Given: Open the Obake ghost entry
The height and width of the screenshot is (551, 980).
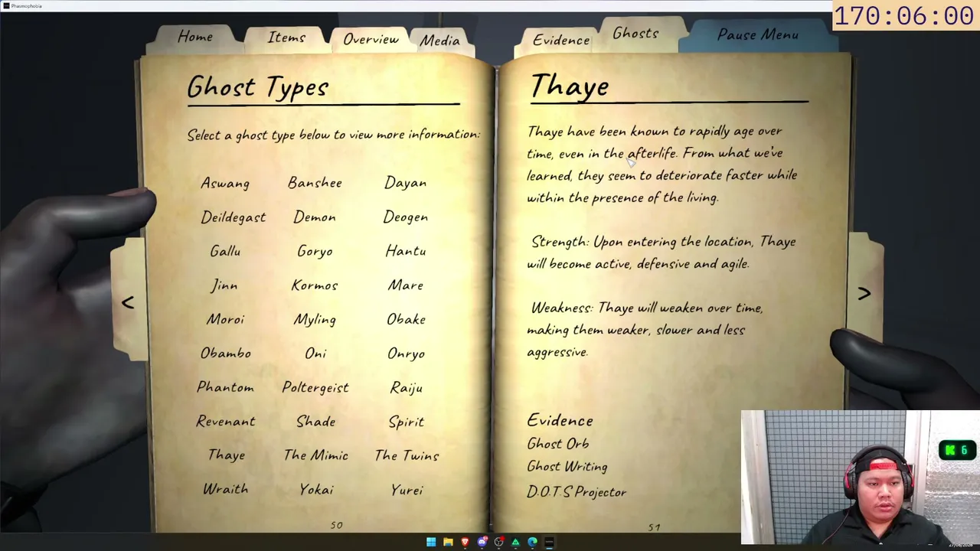Looking at the screenshot, I should [x=406, y=319].
